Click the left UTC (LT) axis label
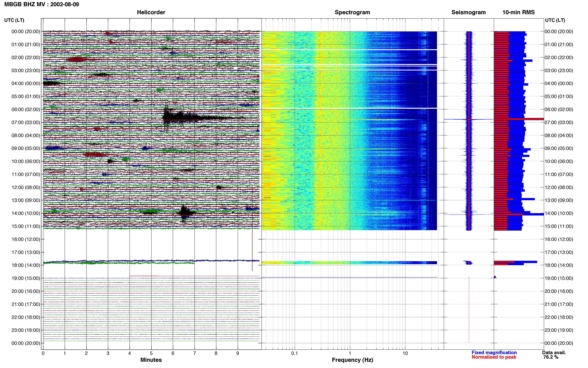The image size is (588, 368). click(14, 20)
